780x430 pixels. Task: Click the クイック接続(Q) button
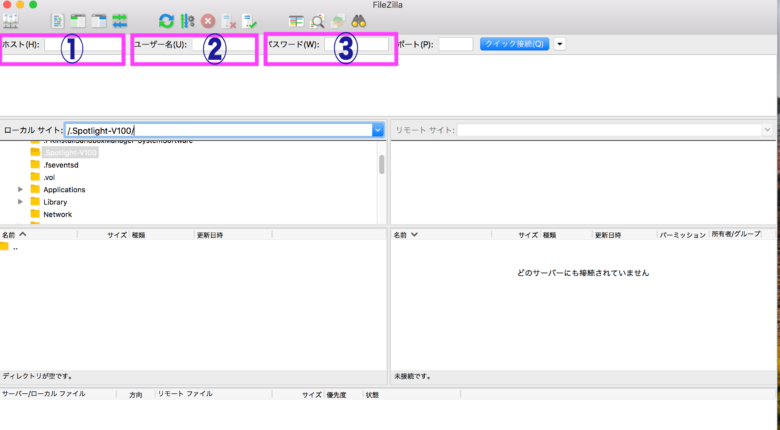point(514,44)
